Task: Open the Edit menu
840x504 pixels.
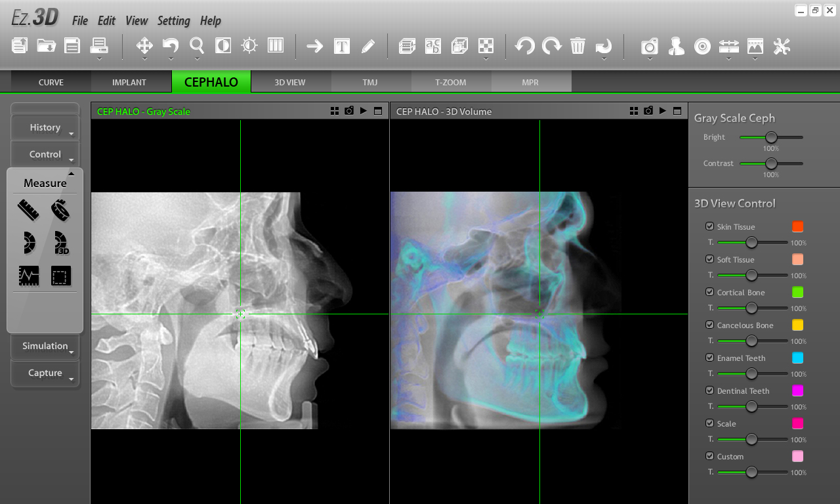Action: 106,20
